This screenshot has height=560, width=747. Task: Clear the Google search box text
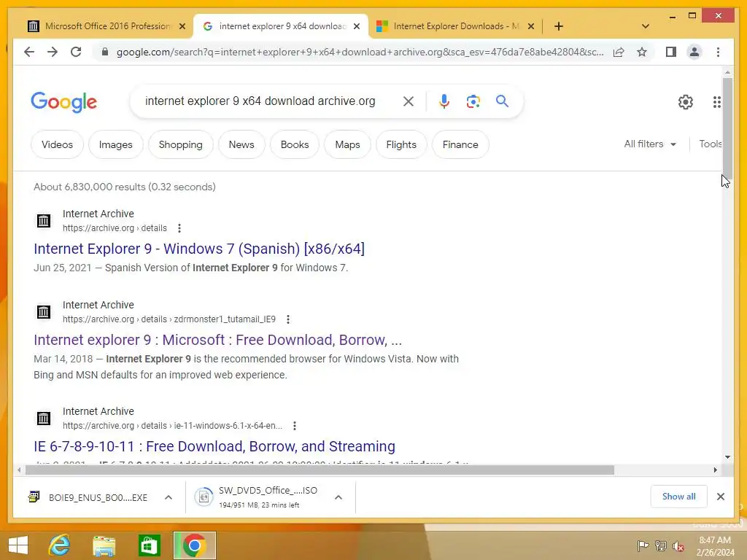tap(409, 101)
